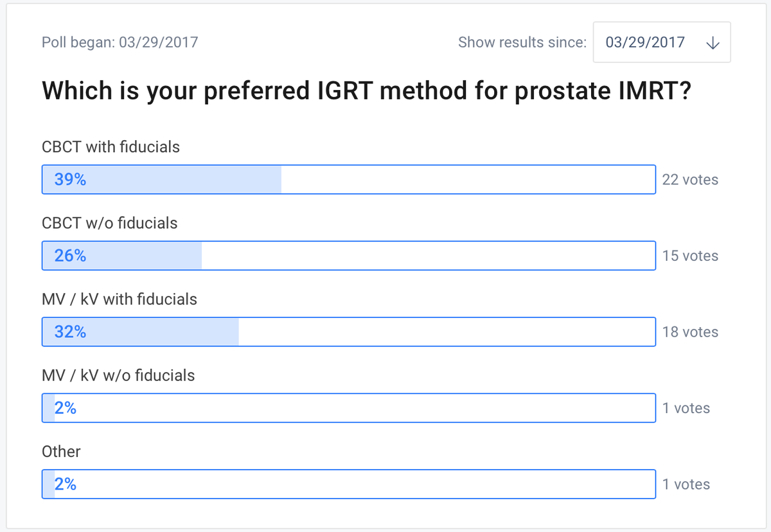771x532 pixels.
Task: Click the Other option result bar
Action: (x=349, y=484)
